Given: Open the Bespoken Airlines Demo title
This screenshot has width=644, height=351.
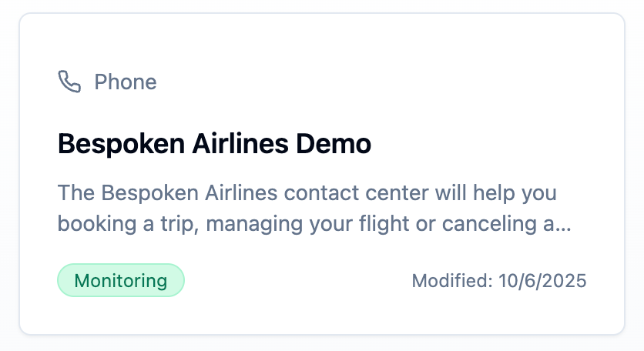Looking at the screenshot, I should click(214, 143).
